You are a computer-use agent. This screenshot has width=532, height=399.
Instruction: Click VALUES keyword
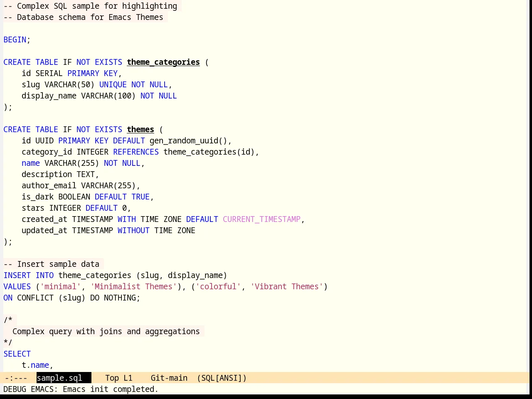click(17, 286)
